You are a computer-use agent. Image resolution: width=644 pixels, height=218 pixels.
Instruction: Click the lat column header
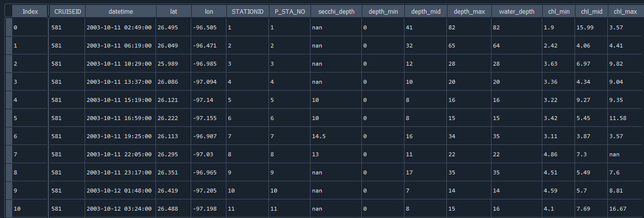pyautogui.click(x=174, y=11)
